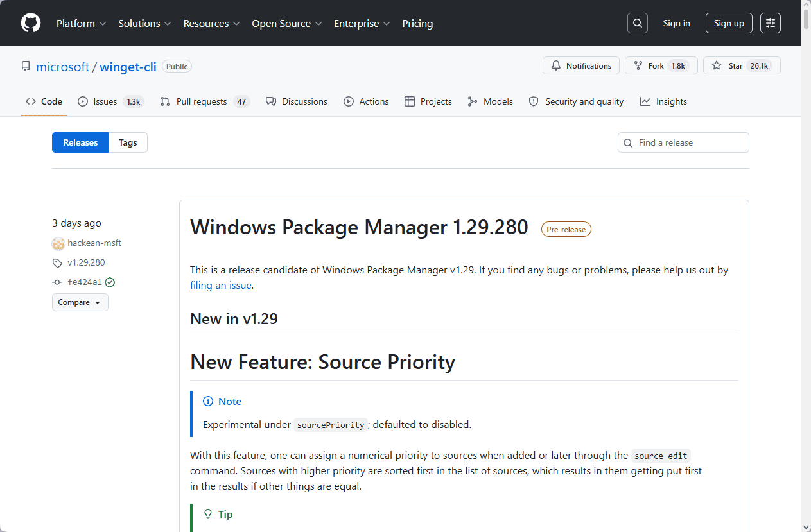The height and width of the screenshot is (532, 811).
Task: Expand the Enterprise dropdown
Action: tap(362, 23)
